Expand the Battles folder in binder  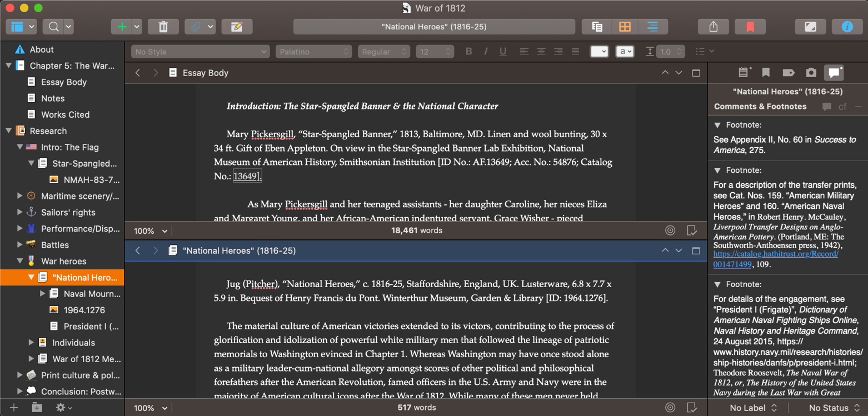(x=20, y=245)
